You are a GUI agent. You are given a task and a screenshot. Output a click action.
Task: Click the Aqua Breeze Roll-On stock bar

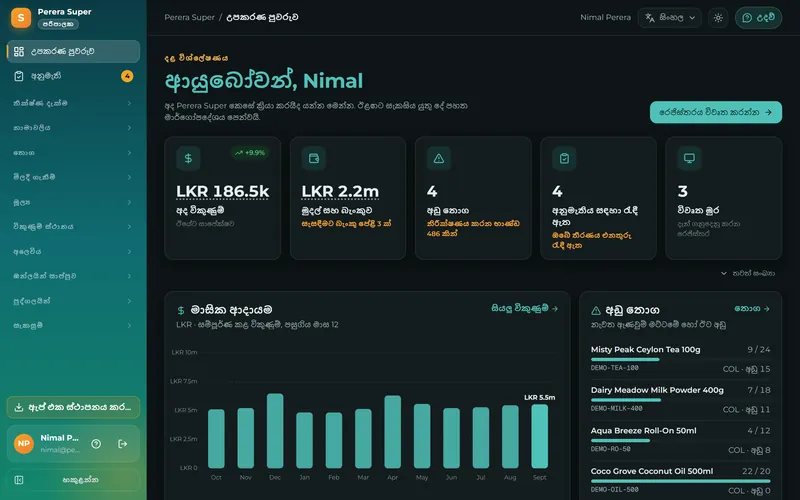pyautogui.click(x=681, y=440)
